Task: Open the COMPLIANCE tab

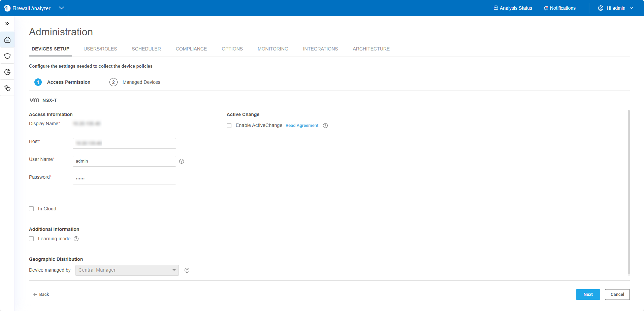Action: coord(191,49)
